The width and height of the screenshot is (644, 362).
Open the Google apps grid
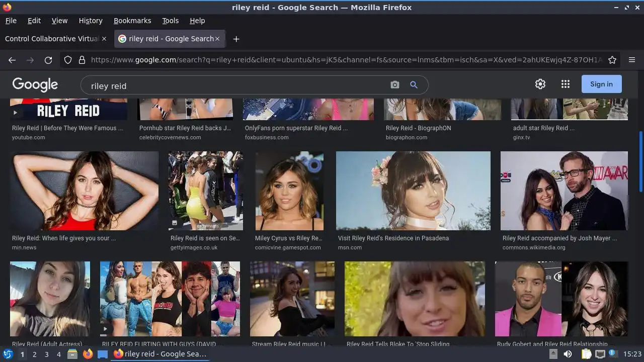(x=566, y=84)
